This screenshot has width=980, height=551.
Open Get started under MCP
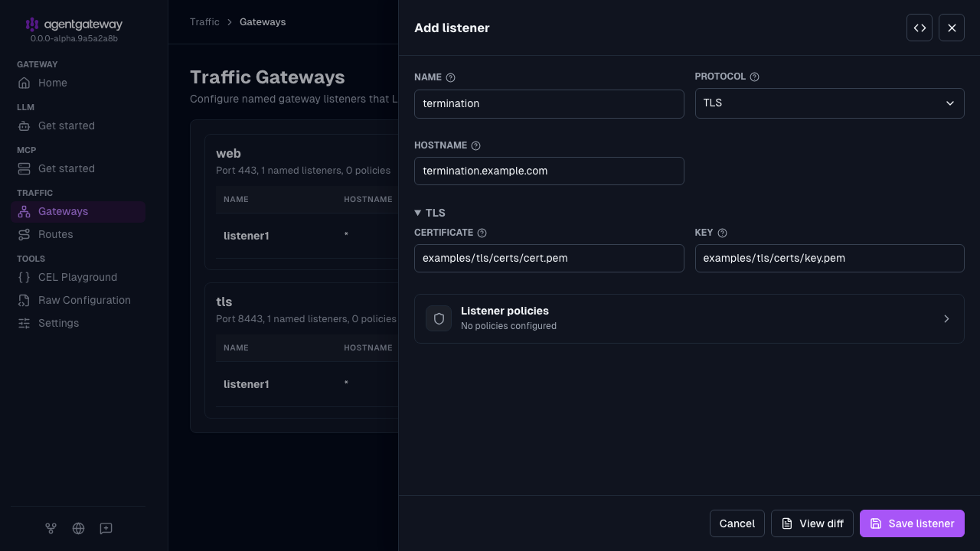click(78, 168)
